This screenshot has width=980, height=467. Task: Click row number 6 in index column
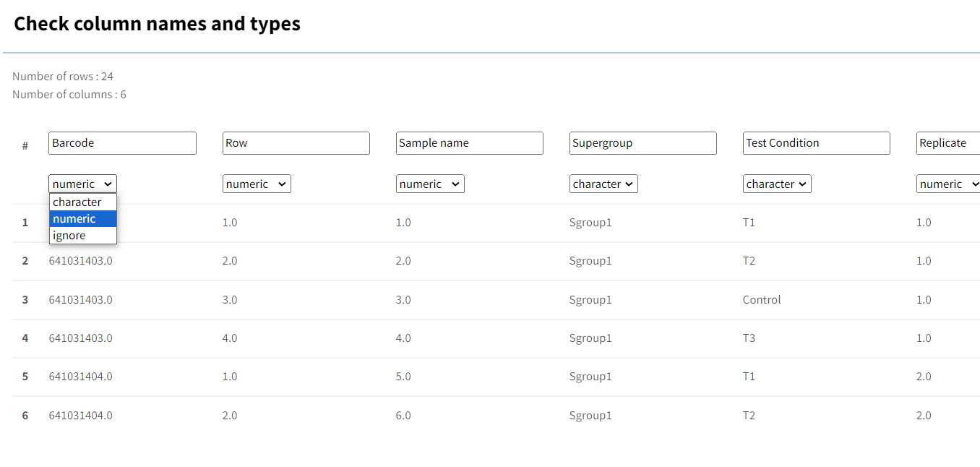pyautogui.click(x=25, y=416)
